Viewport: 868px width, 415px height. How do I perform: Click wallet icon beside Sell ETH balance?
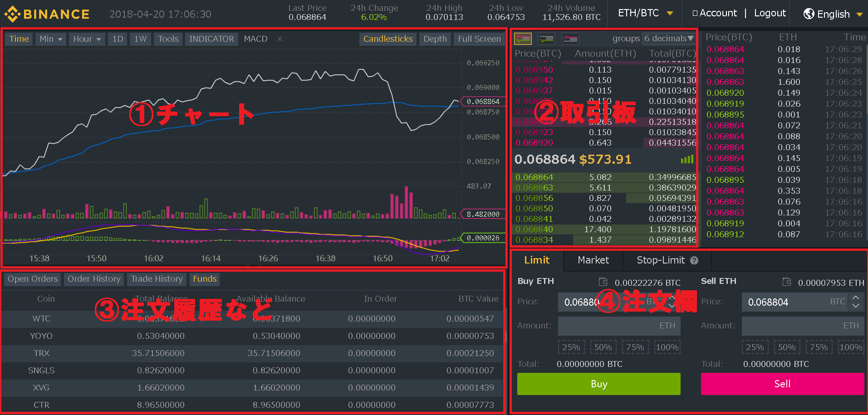[787, 282]
